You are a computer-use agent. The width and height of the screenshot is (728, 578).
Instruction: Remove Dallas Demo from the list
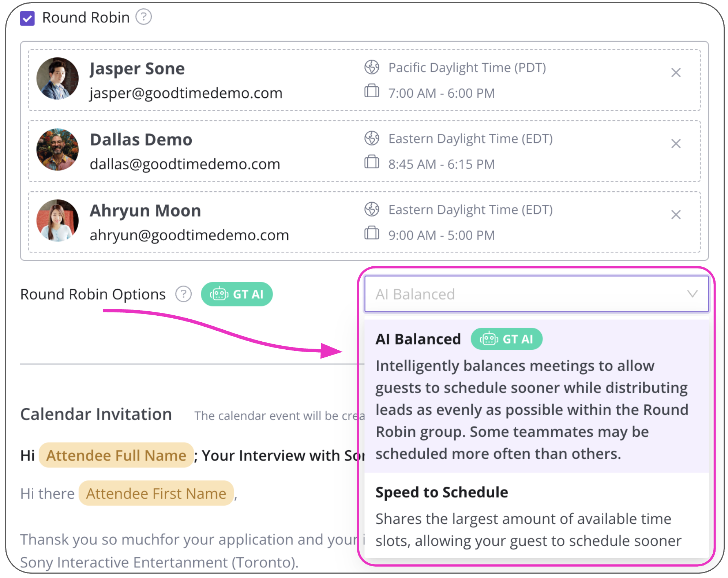coord(675,144)
